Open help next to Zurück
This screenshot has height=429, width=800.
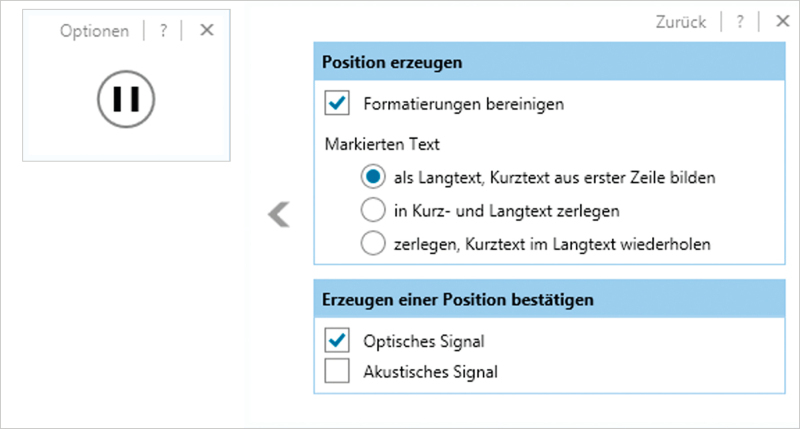pyautogui.click(x=740, y=21)
